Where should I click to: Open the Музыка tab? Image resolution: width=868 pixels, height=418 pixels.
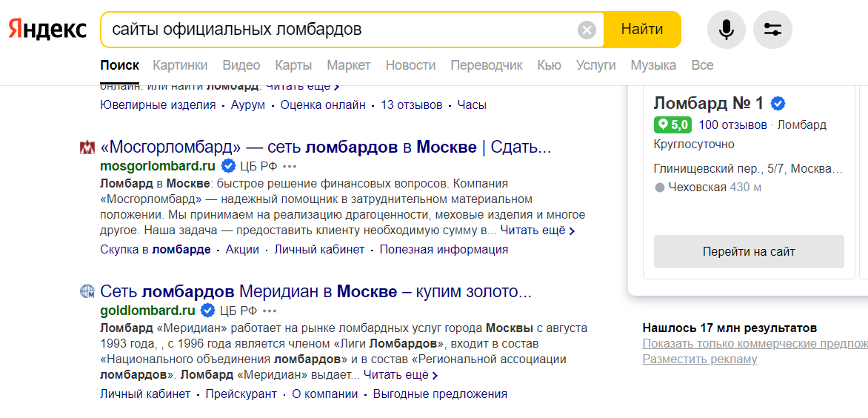[x=653, y=65]
